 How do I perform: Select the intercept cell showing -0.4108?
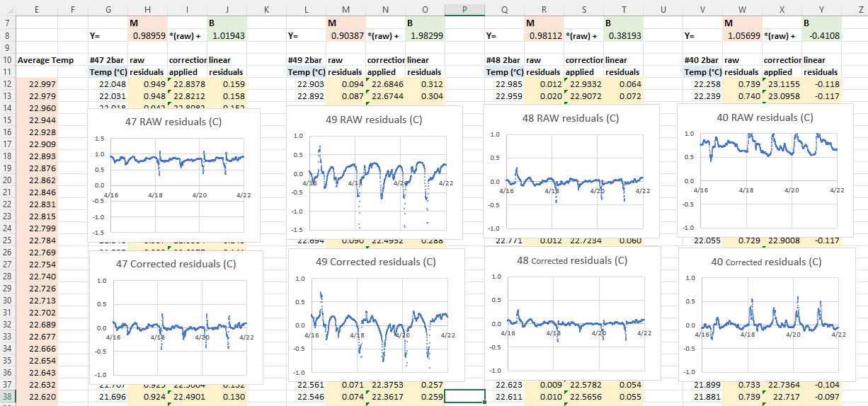click(822, 35)
